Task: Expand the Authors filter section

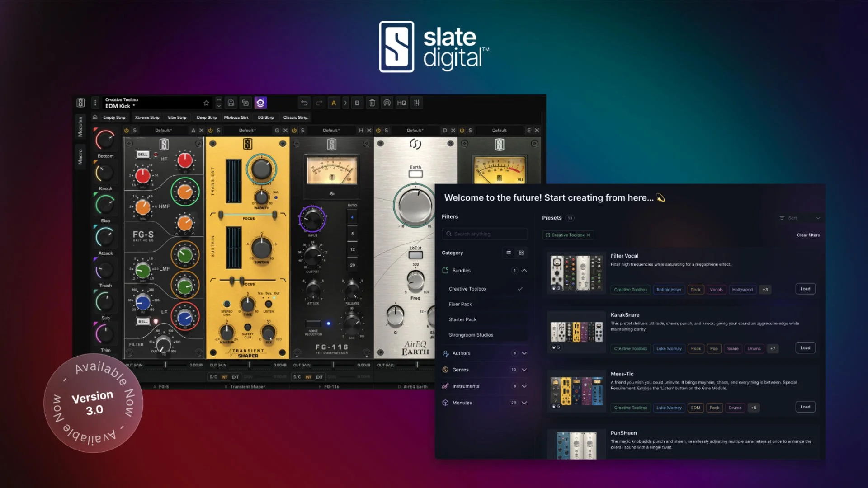Action: pyautogui.click(x=524, y=353)
